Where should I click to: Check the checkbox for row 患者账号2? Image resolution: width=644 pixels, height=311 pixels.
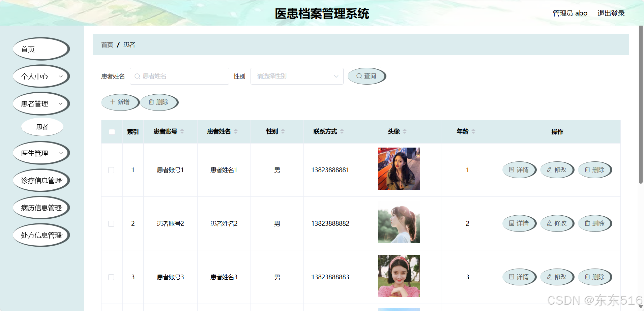click(x=111, y=224)
